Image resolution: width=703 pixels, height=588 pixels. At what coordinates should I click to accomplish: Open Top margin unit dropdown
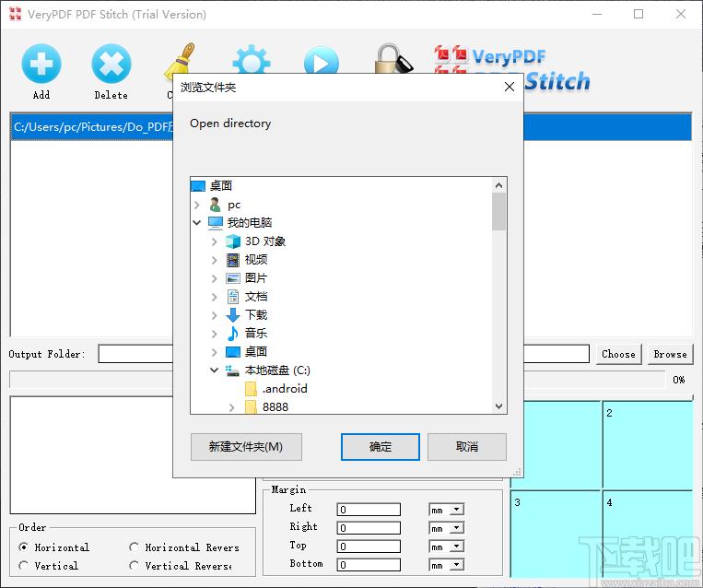click(x=456, y=547)
